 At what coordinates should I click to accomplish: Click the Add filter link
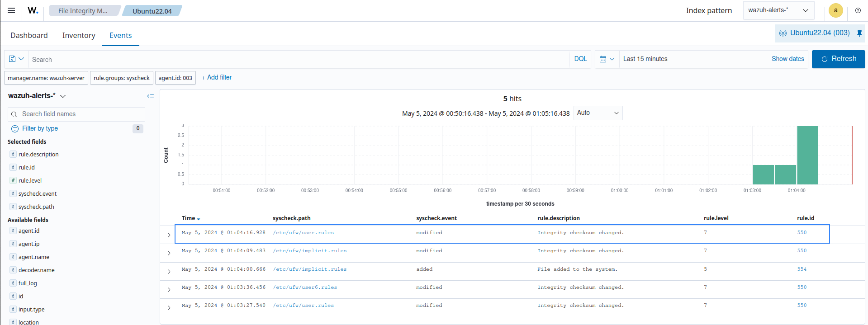[217, 78]
